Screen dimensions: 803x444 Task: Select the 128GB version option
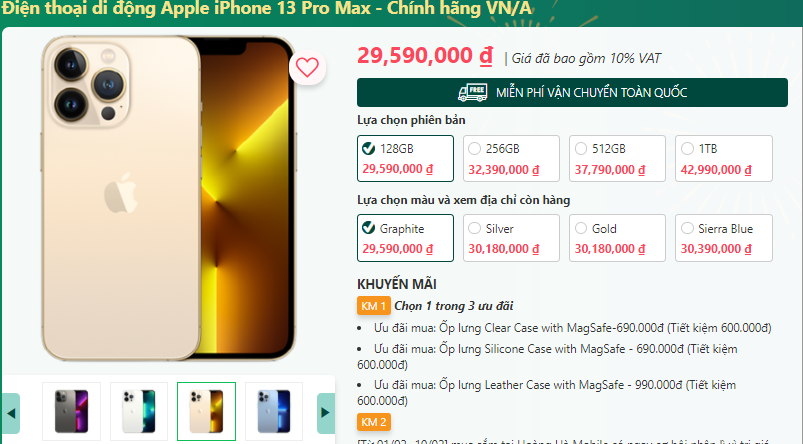405,158
